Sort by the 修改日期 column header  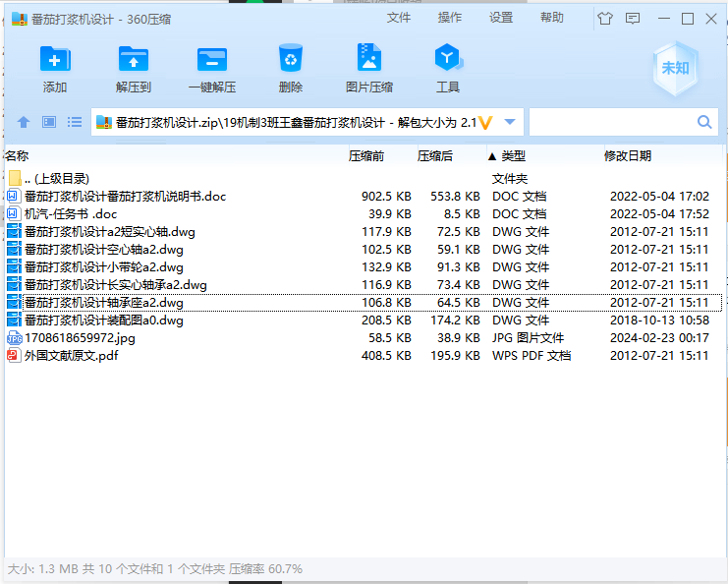(662, 155)
